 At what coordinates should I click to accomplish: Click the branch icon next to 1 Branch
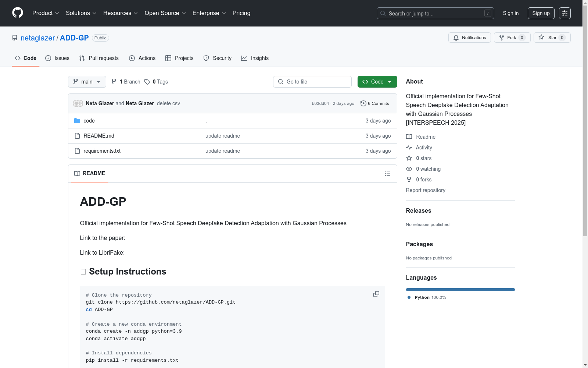114,82
